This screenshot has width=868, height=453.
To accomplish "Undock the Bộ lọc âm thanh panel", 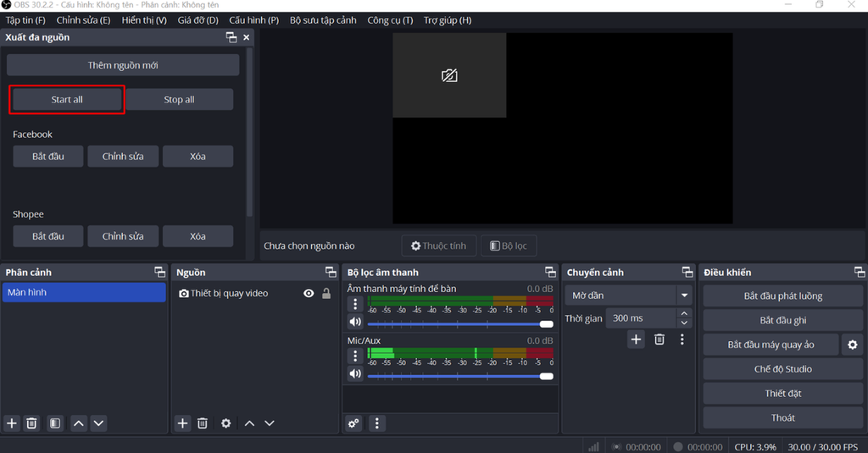I will click(550, 272).
